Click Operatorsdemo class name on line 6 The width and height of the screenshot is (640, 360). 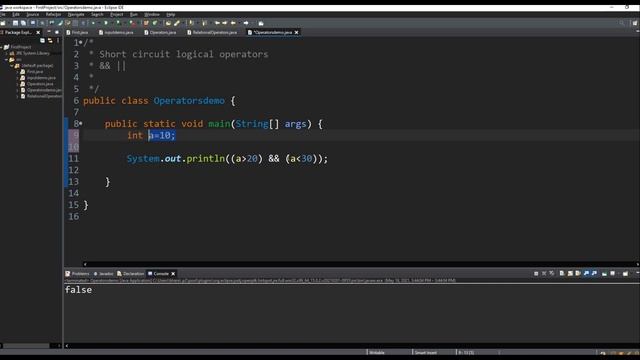pyautogui.click(x=189, y=100)
